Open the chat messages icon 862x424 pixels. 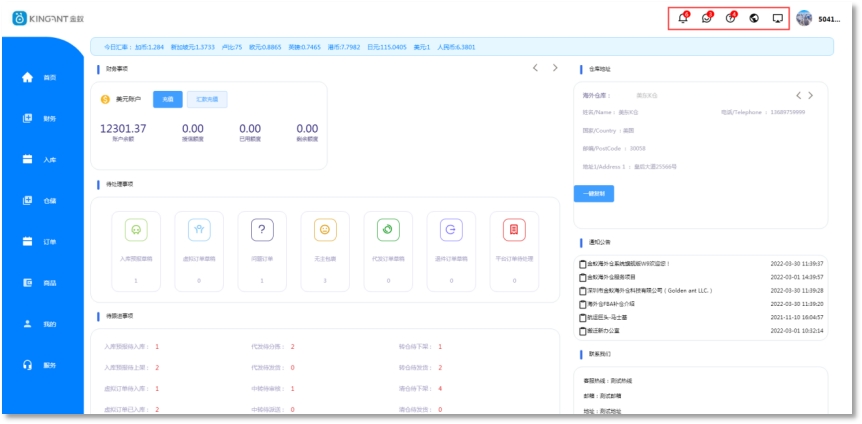tap(707, 18)
